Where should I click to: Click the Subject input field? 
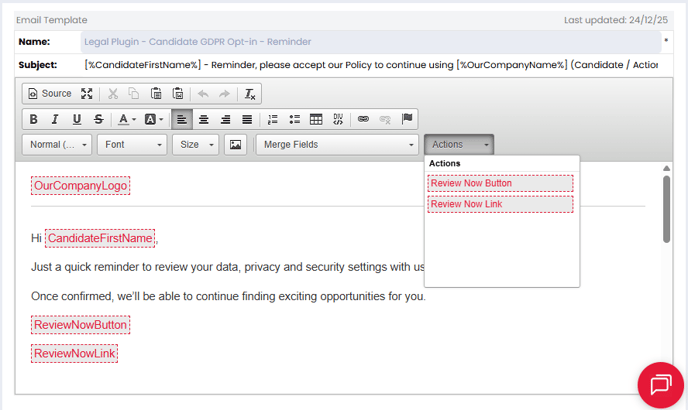pos(371,65)
